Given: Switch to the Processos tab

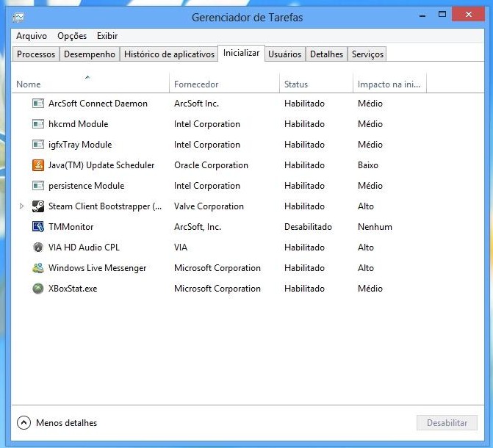Looking at the screenshot, I should [36, 54].
